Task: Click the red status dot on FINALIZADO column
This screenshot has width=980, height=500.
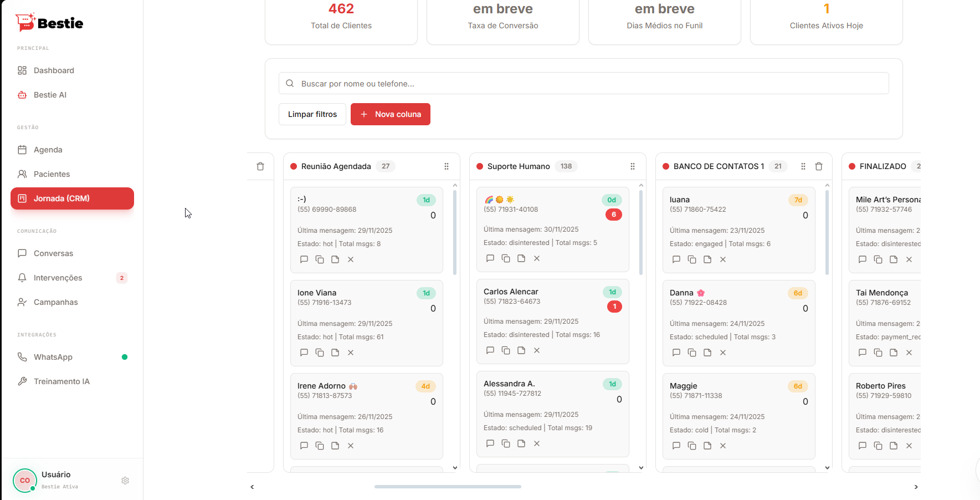Action: [x=852, y=166]
